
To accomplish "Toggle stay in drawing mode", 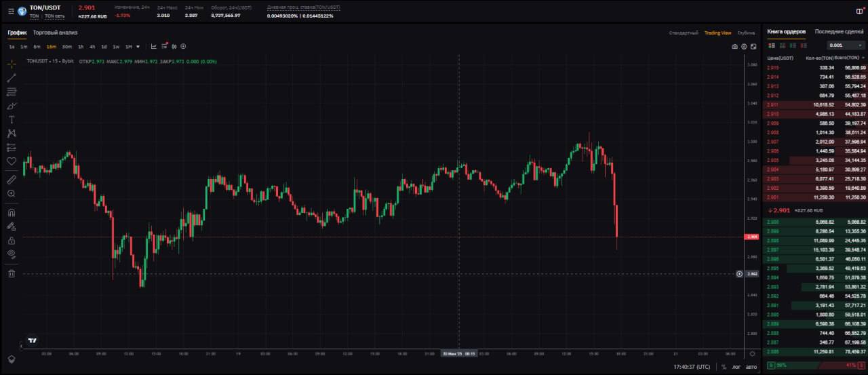I will point(12,226).
